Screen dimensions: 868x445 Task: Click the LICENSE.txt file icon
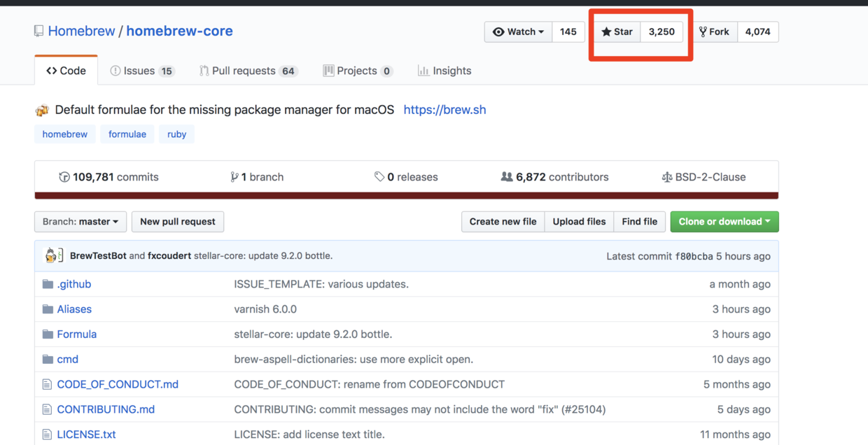47,435
